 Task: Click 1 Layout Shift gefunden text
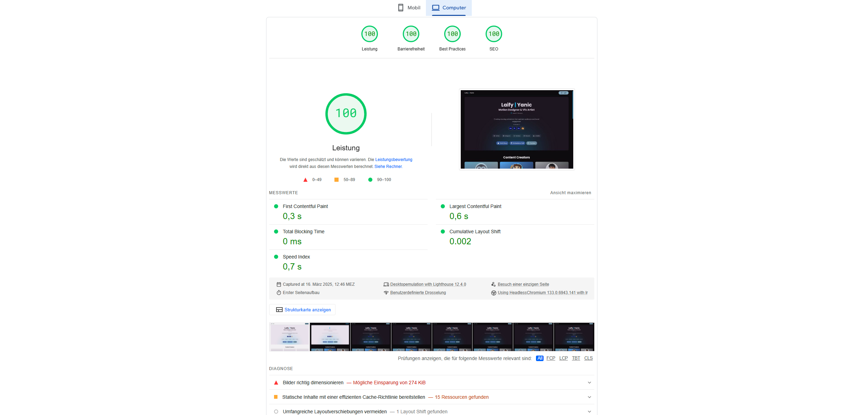point(422,412)
